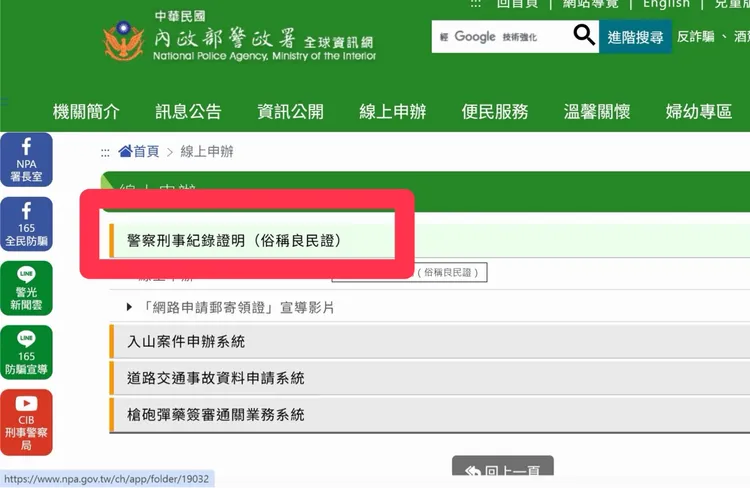Open the 溫馨關懷 menu
This screenshot has width=750, height=488.
[x=596, y=111]
